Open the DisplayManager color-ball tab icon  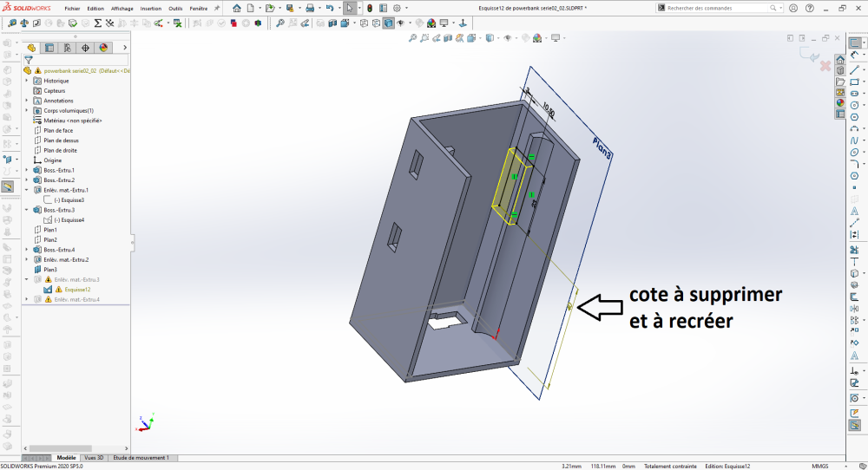(103, 48)
